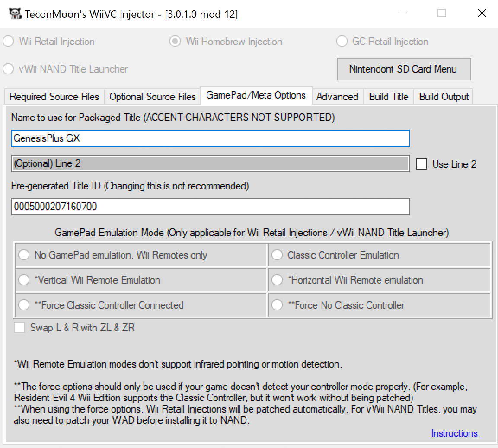Switch to Required Source Files tab
The width and height of the screenshot is (498, 448).
click(54, 96)
